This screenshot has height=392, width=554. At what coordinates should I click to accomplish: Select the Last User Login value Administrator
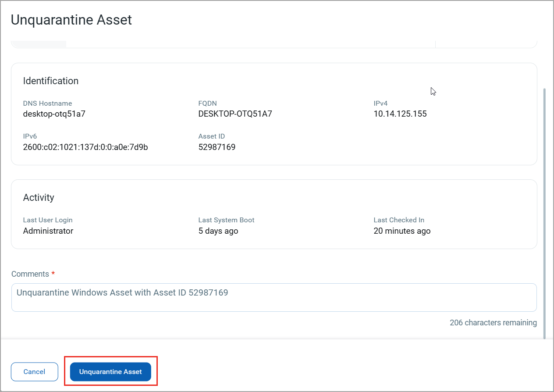[x=48, y=231]
